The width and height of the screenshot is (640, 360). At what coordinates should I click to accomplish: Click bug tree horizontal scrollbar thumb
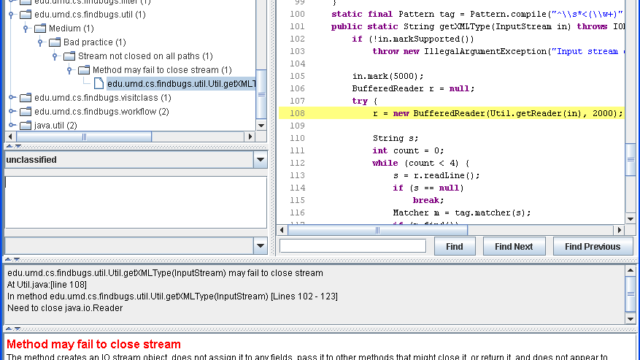coord(84,137)
